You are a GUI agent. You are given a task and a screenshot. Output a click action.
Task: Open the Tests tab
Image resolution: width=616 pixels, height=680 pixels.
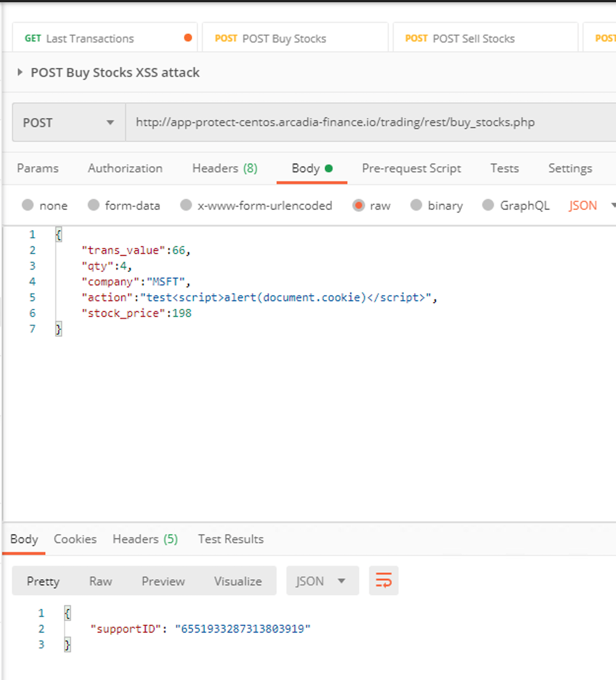(505, 168)
